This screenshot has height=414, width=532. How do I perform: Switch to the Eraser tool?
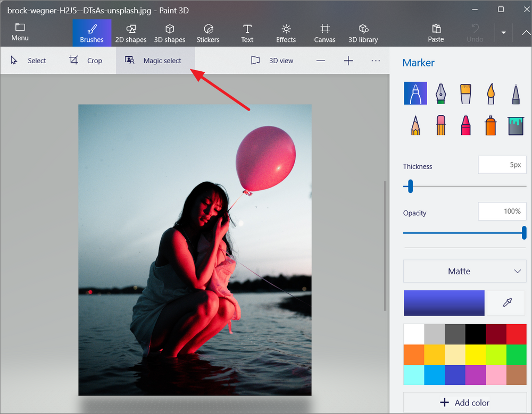440,125
